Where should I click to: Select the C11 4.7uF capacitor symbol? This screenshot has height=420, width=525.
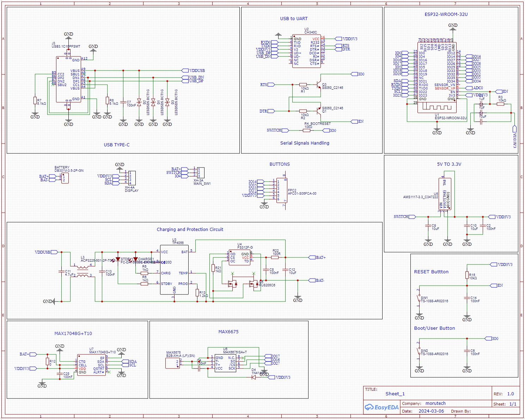[x=61, y=272]
